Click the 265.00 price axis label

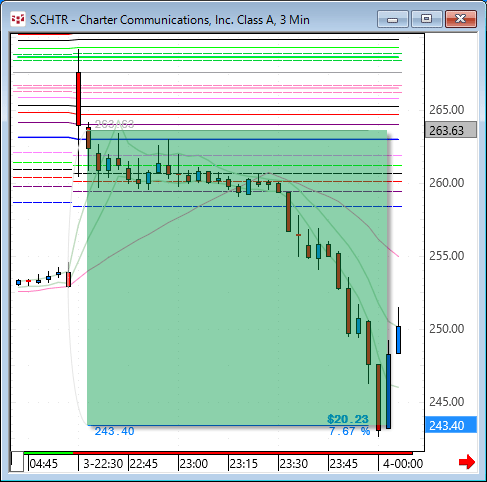pos(446,110)
